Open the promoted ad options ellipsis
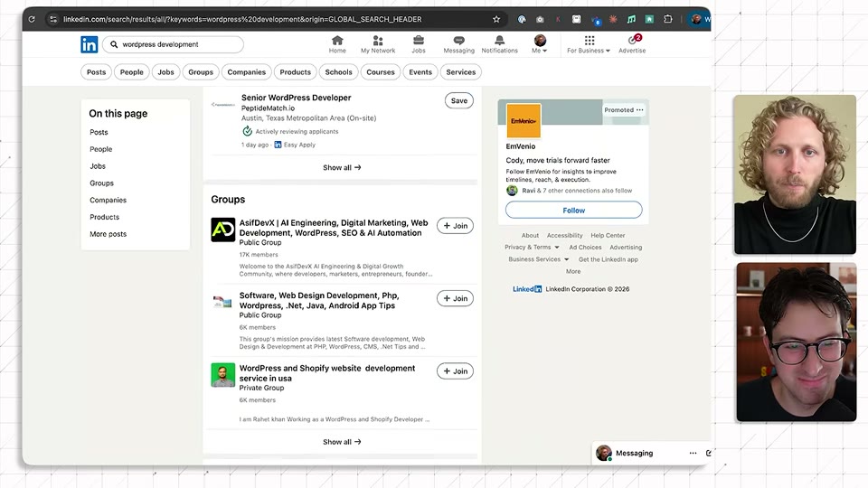This screenshot has width=868, height=488. point(640,109)
